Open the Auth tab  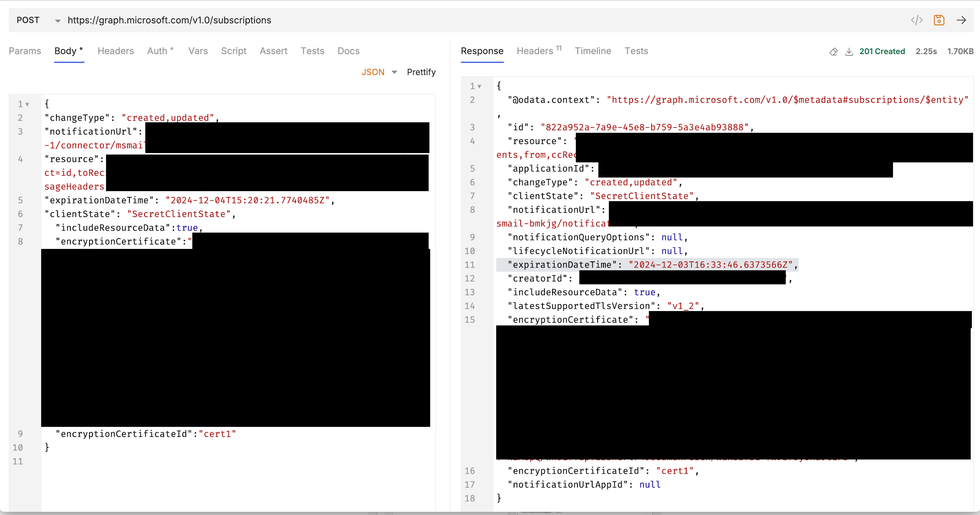click(x=157, y=51)
